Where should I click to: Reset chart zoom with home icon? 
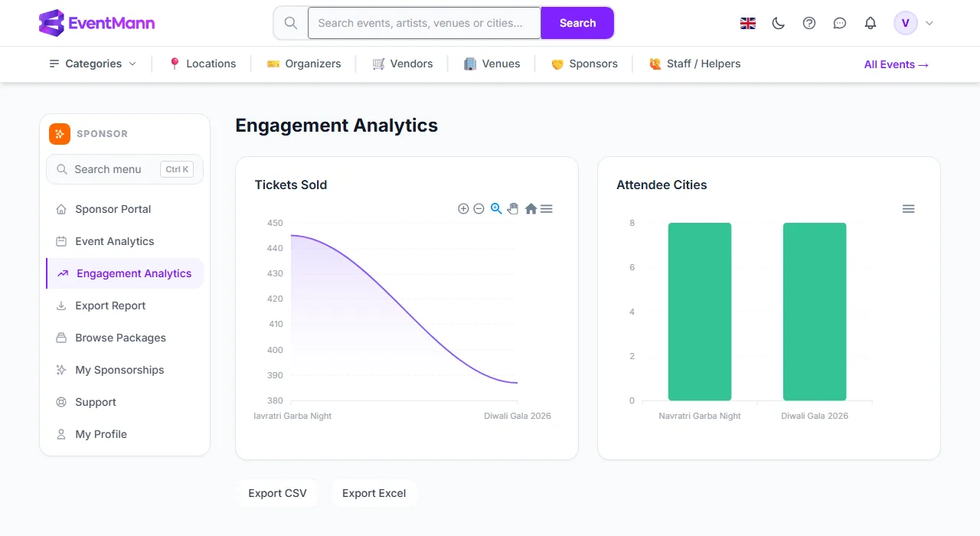pyautogui.click(x=531, y=208)
